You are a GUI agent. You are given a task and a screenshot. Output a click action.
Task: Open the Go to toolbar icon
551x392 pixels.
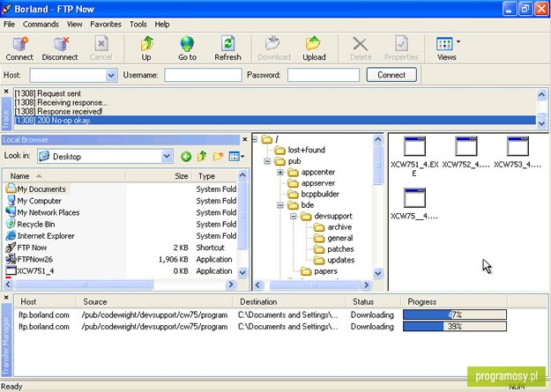pyautogui.click(x=187, y=48)
